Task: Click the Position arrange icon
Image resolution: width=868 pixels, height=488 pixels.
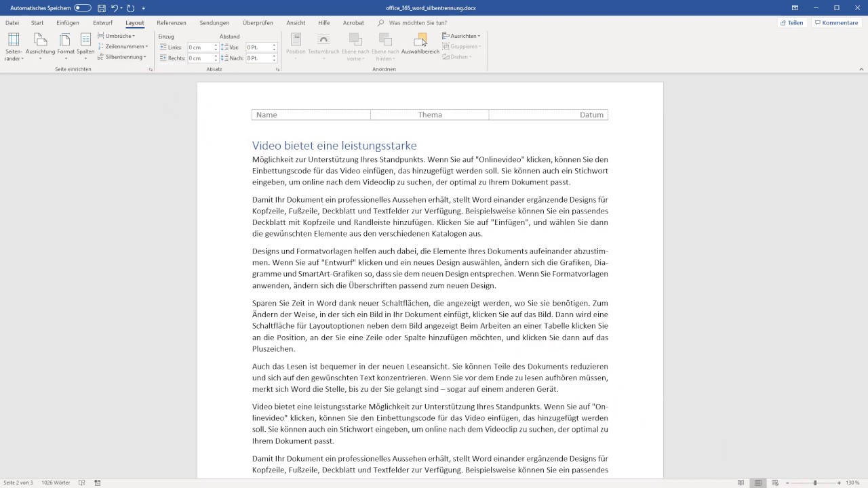Action: coord(296,41)
